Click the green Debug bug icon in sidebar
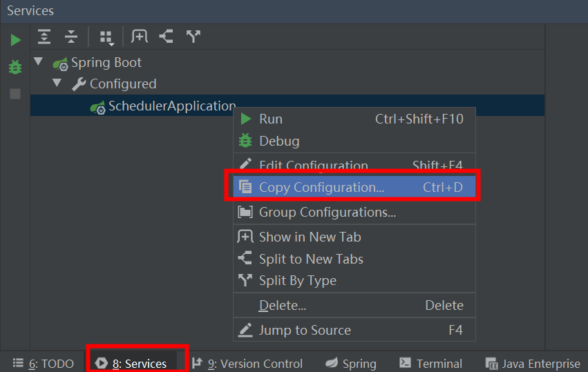588x372 pixels. (x=15, y=67)
